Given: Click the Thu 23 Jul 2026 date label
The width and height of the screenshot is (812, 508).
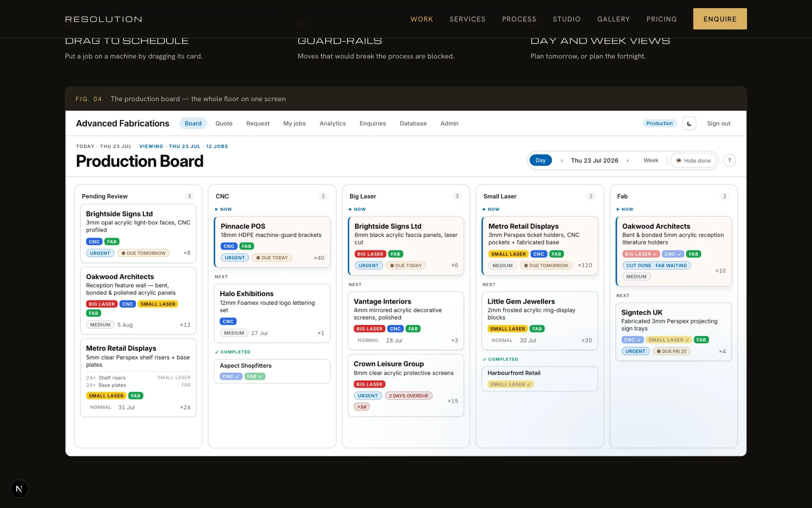Looking at the screenshot, I should pyautogui.click(x=594, y=161).
